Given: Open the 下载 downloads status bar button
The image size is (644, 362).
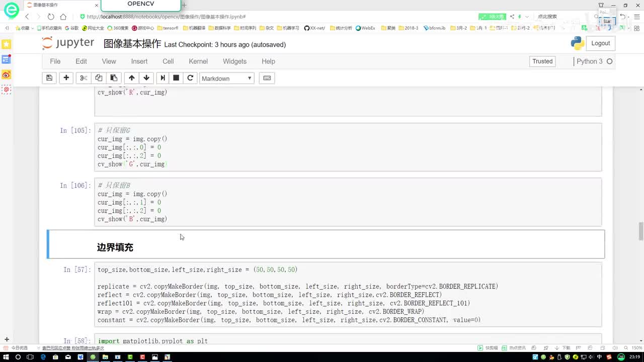Looking at the screenshot, I should pyautogui.click(x=563, y=348).
